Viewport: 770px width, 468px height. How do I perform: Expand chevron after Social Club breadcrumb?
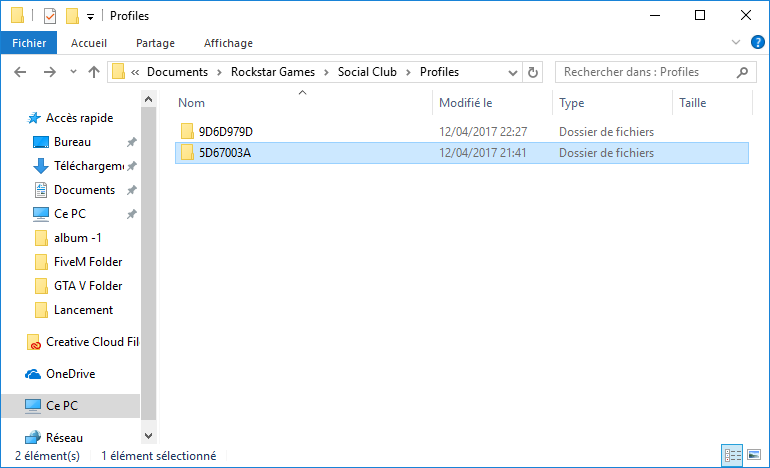pyautogui.click(x=408, y=72)
